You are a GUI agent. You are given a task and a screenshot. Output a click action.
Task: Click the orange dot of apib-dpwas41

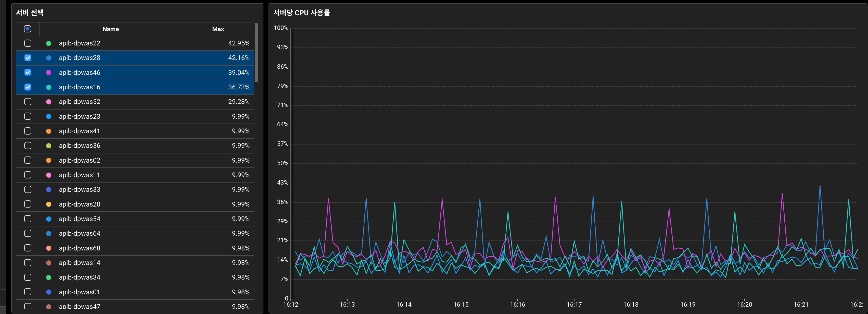pyautogui.click(x=48, y=131)
